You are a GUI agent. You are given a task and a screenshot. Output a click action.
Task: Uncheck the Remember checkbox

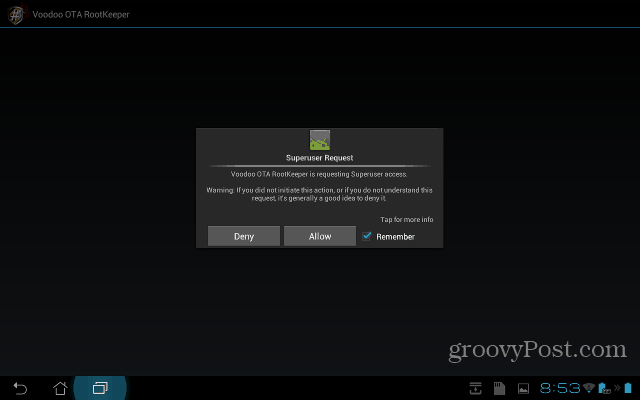(x=367, y=236)
